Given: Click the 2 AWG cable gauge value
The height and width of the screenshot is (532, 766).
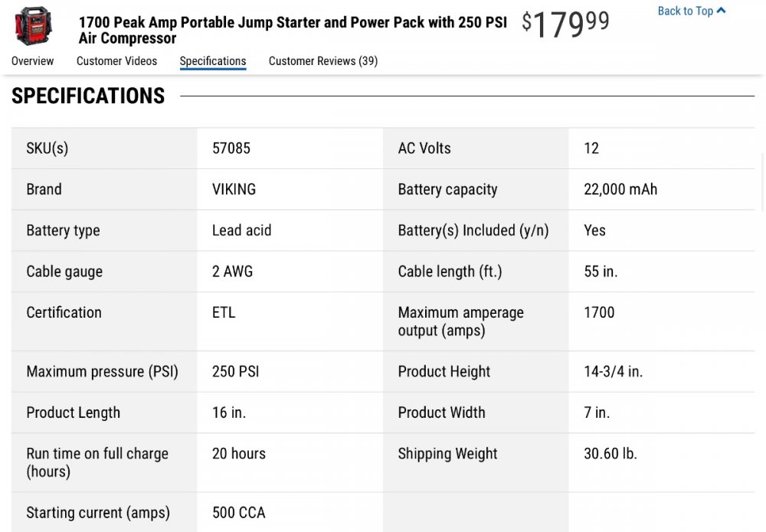Looking at the screenshot, I should (x=232, y=272).
